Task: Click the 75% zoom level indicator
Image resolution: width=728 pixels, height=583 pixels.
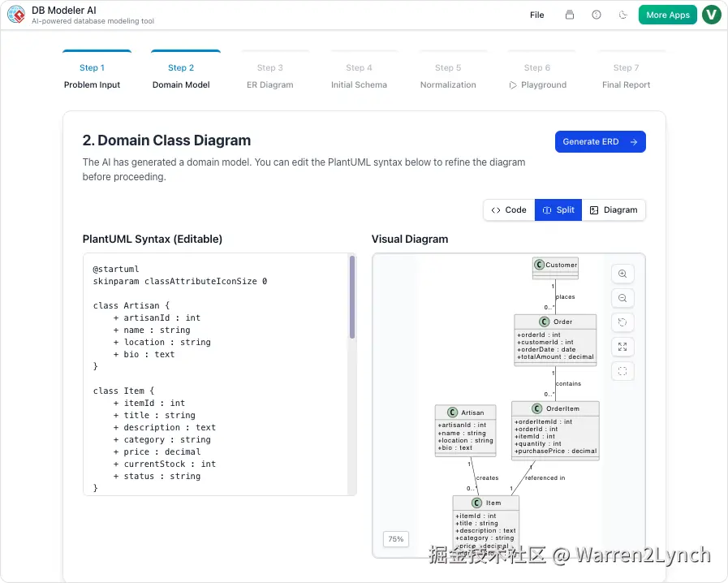Action: [x=396, y=539]
